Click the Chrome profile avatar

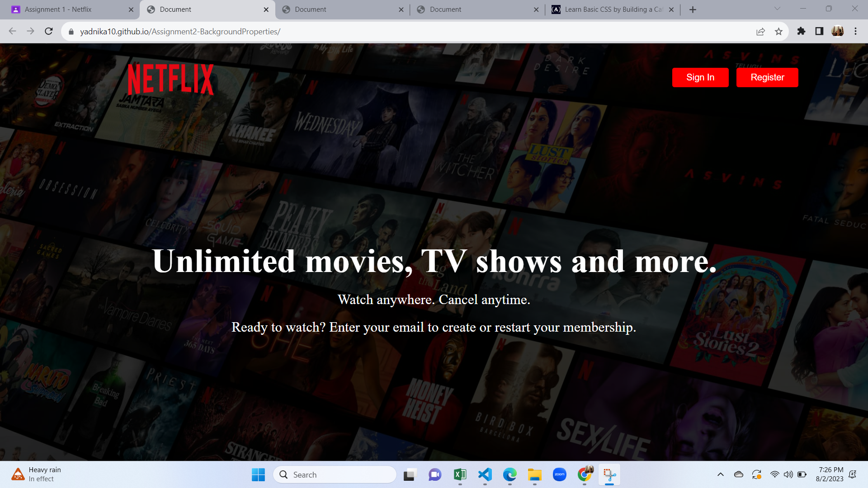[837, 31]
